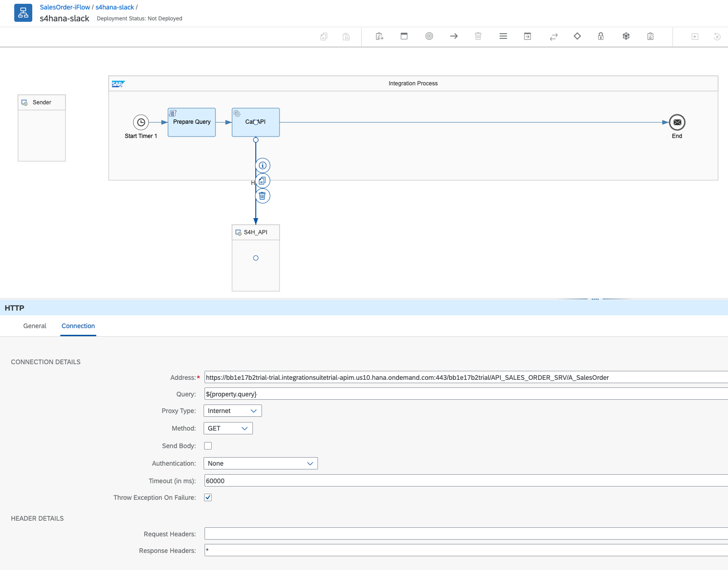Click the Address input field
This screenshot has height=570, width=728.
[466, 377]
